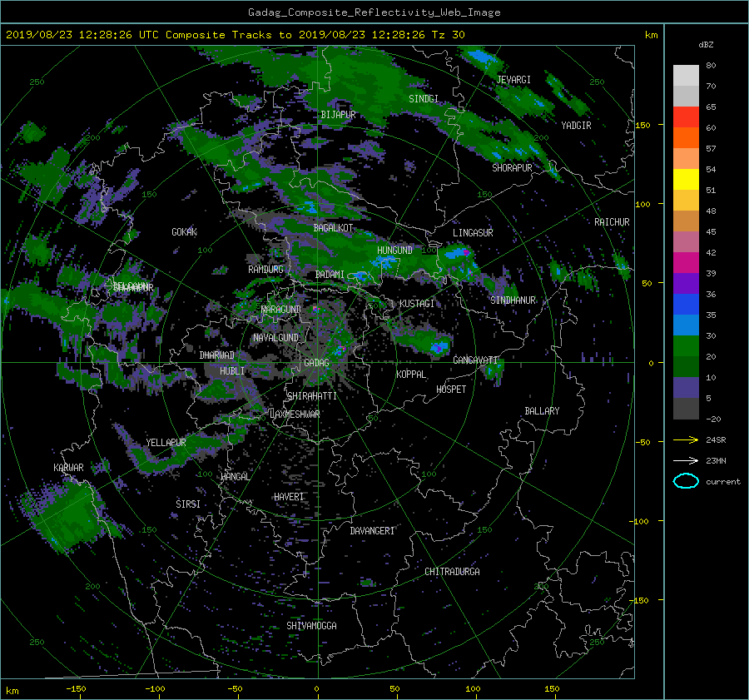Click the 20 dBZ green legend swatch
The width and height of the screenshot is (749, 700).
coord(686,346)
